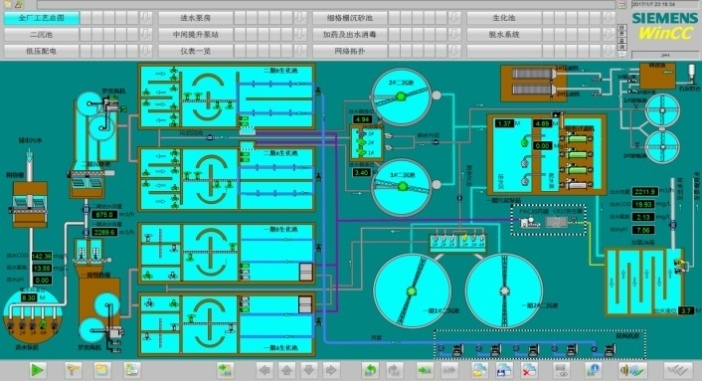Switch to 全厂工艺总图 overview screen
702x381 pixels.
click(x=42, y=18)
